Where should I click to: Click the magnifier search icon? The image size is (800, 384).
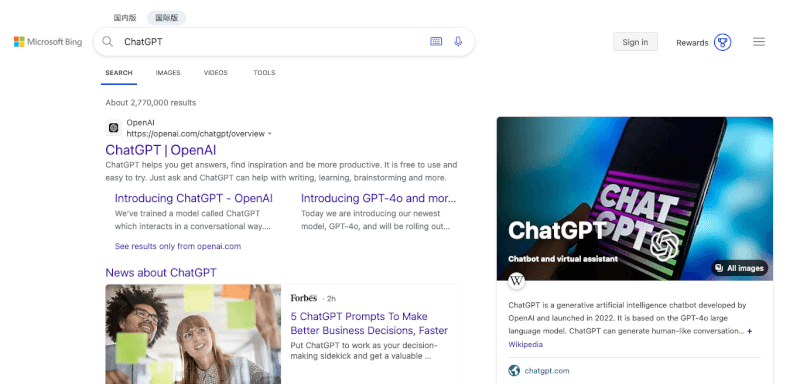107,42
